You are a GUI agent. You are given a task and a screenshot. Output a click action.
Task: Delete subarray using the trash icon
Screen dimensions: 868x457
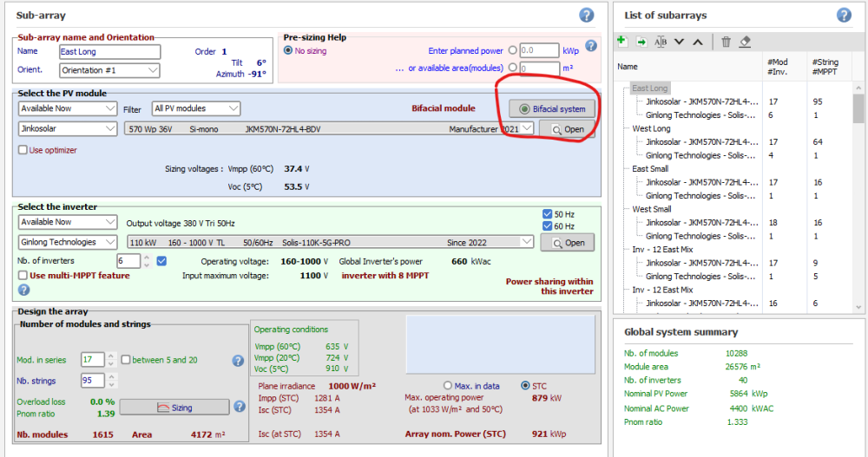point(726,42)
